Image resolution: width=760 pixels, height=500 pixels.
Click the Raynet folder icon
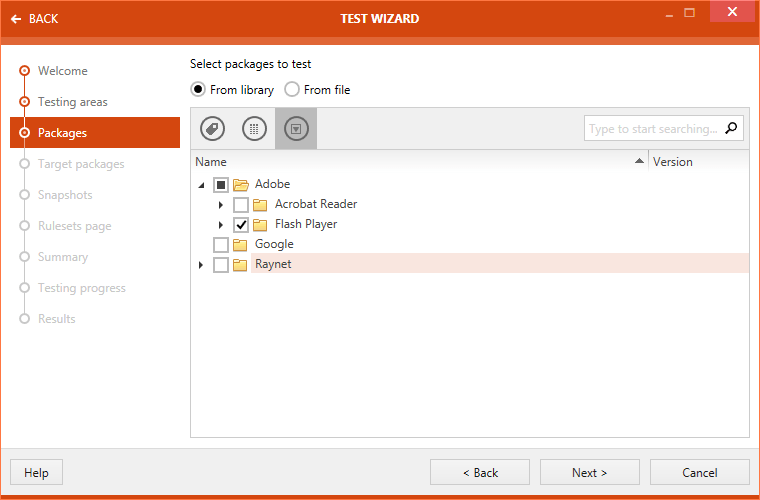click(x=240, y=265)
